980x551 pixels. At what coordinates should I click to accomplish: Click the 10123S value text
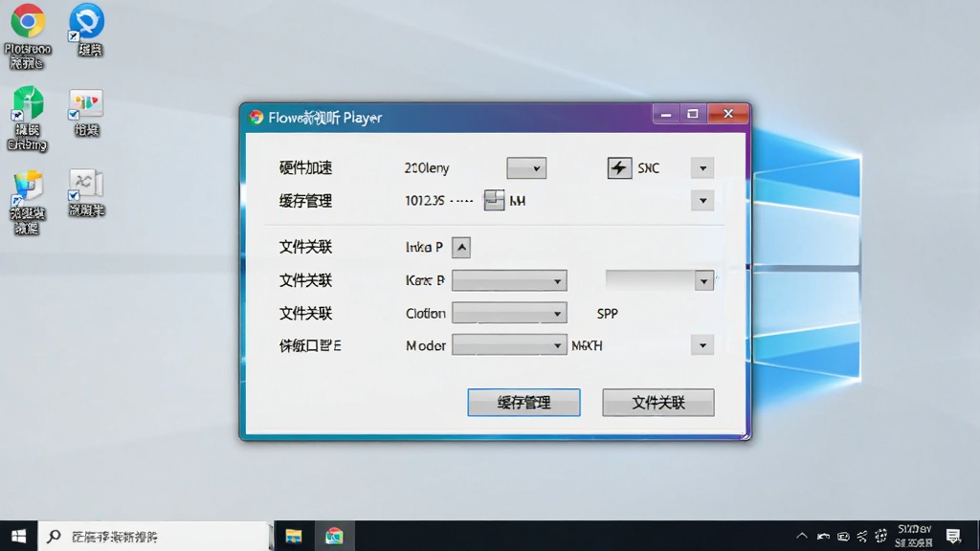[x=424, y=201]
